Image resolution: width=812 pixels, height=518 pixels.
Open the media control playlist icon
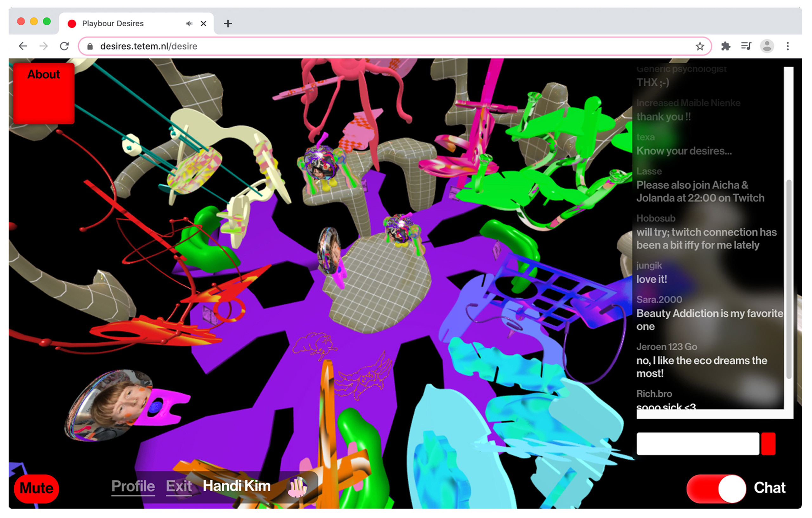[746, 46]
